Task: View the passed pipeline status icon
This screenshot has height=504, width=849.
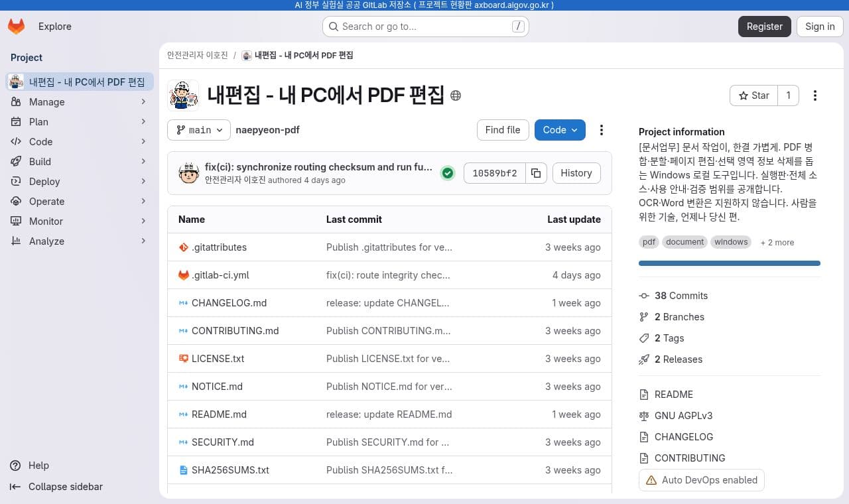Action: (x=448, y=173)
